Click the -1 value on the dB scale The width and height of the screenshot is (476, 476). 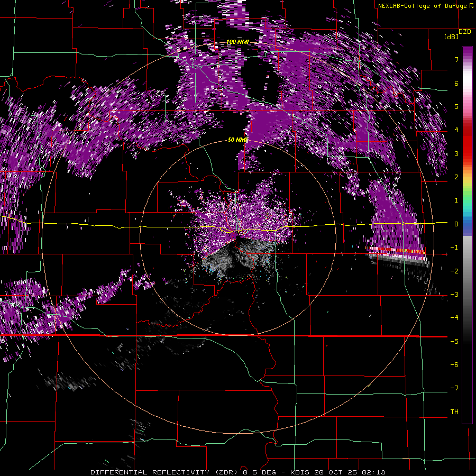tap(454, 248)
